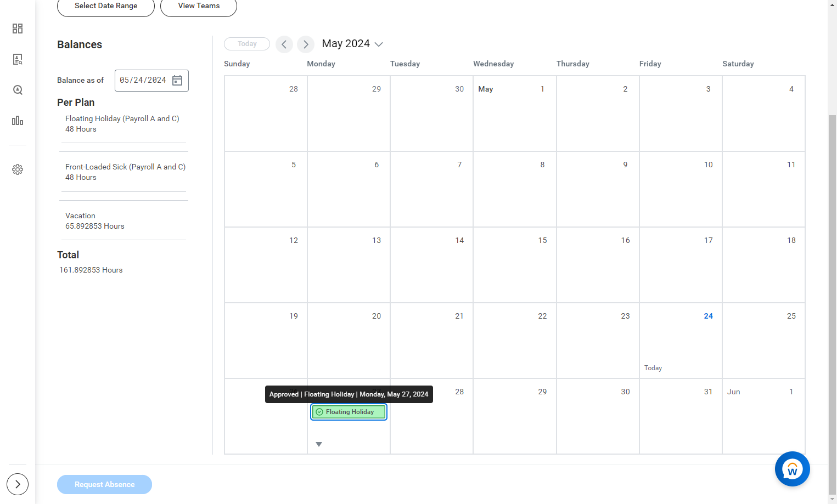Open the Floating Holiday event on May 27
The width and height of the screenshot is (837, 504).
point(349,412)
